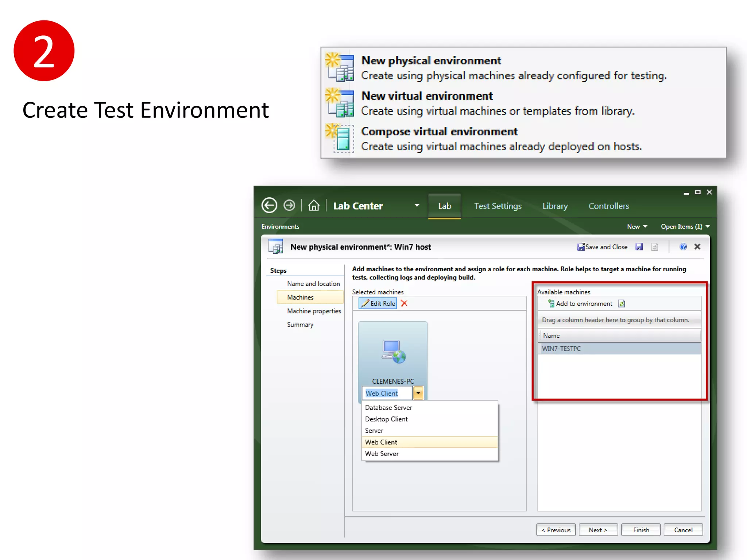Go back with the left arrow button
The image size is (747, 560).
click(x=269, y=205)
